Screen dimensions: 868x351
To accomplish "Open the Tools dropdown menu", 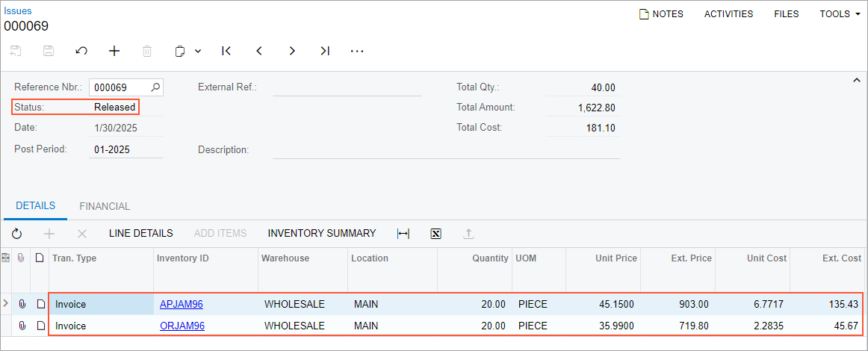I will coord(840,13).
